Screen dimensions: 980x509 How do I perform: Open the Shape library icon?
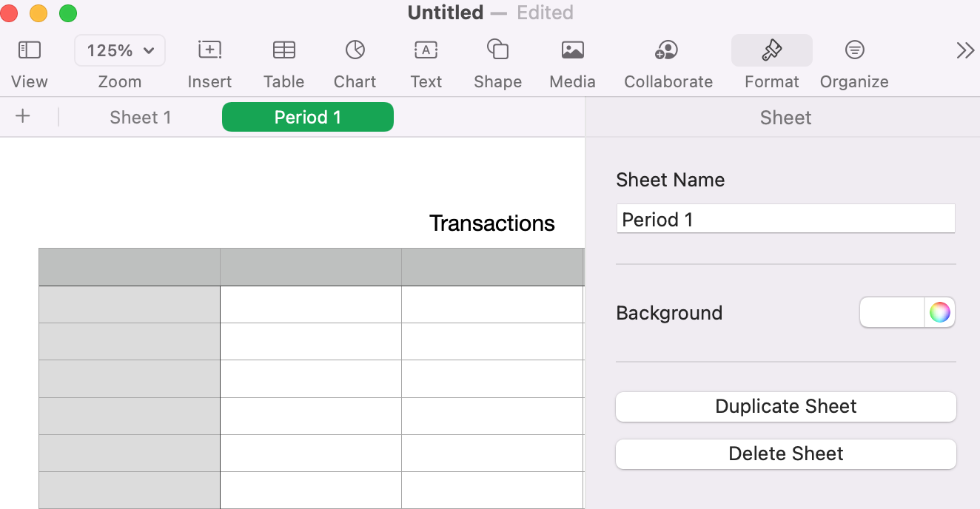point(497,50)
